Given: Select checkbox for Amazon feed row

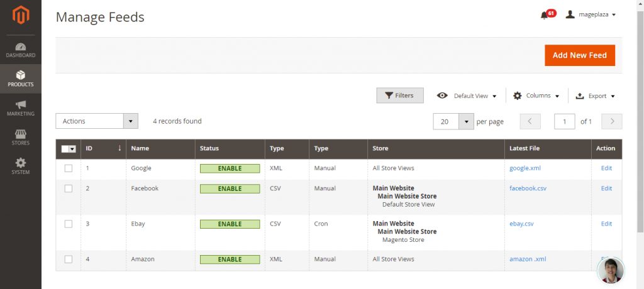Looking at the screenshot, I should [x=69, y=259].
